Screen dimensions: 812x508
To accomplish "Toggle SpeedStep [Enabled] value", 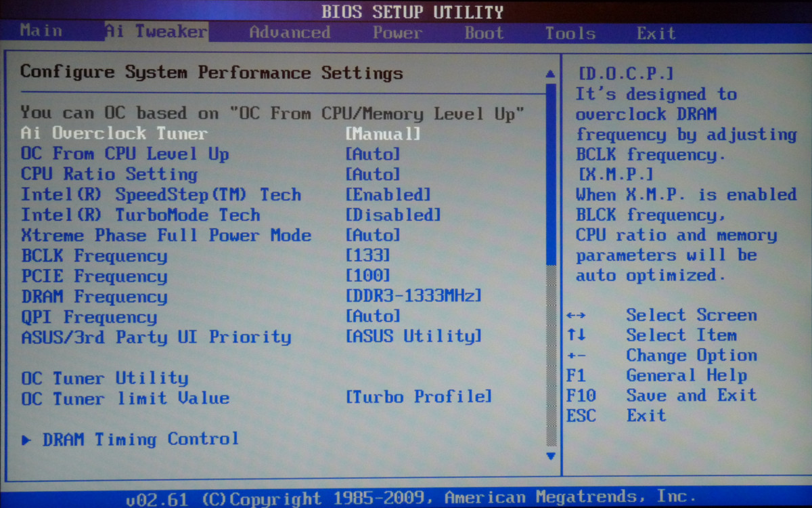I will click(388, 195).
